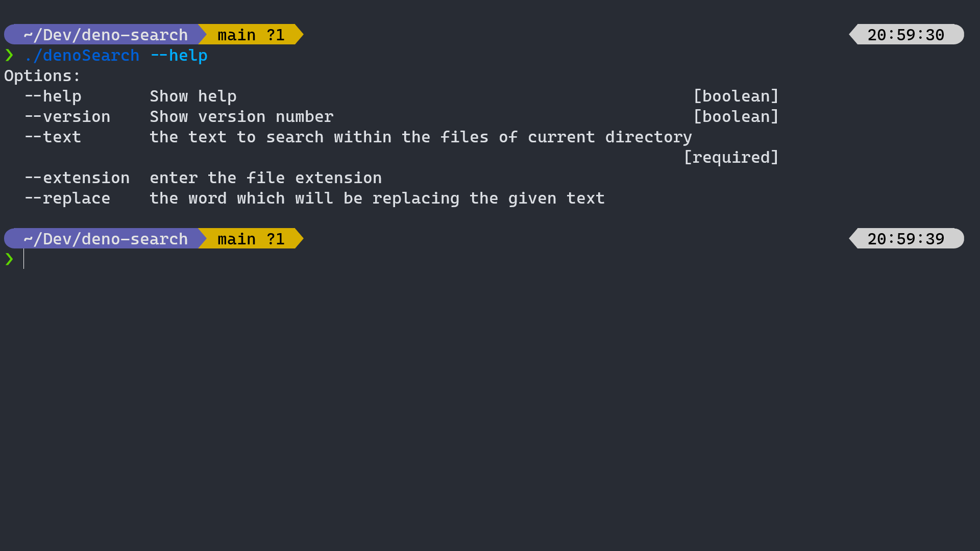Click the 20:59:39 timestamp badge
This screenshot has width=980, height=551.
906,239
